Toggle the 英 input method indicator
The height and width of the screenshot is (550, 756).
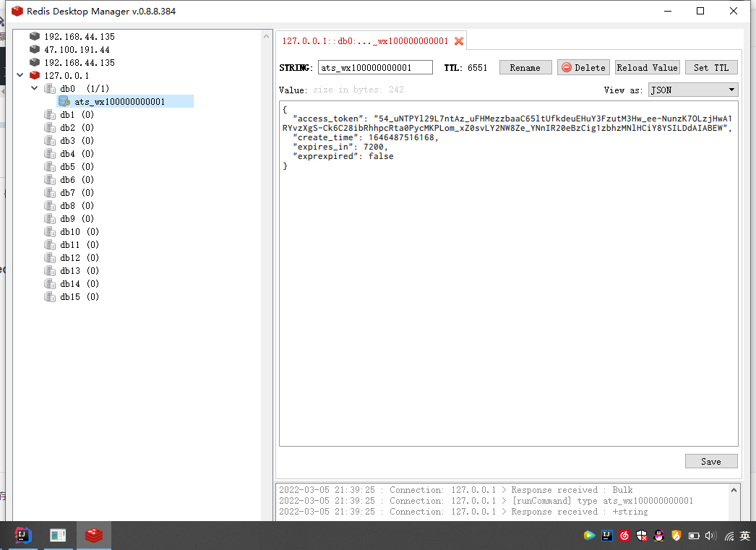pos(745,536)
